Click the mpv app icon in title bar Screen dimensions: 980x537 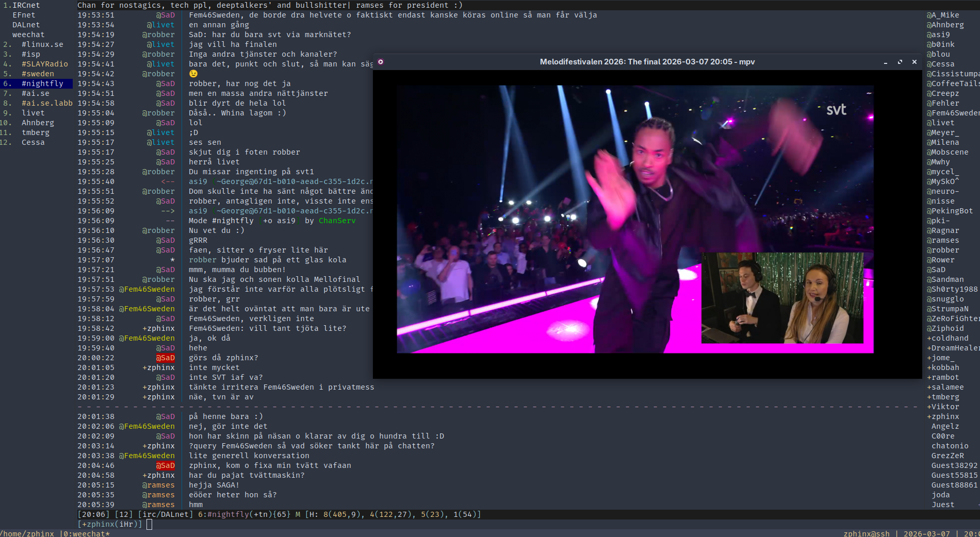pyautogui.click(x=381, y=62)
